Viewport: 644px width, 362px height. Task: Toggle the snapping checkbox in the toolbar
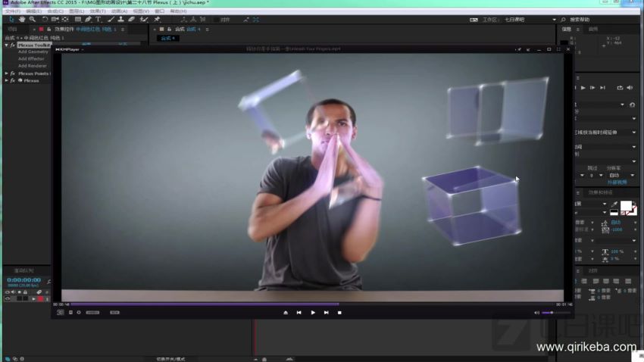pos(217,20)
